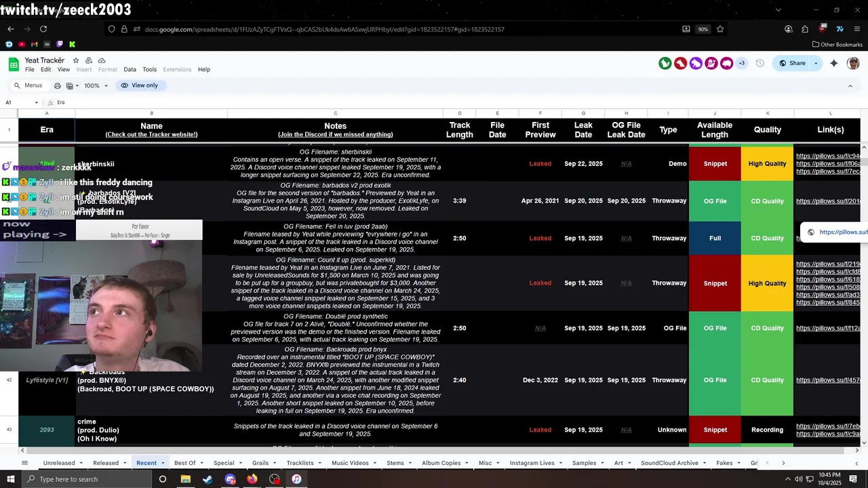Open the Sheets home logo icon
Image resolution: width=868 pixels, height=488 pixels.
click(x=14, y=64)
